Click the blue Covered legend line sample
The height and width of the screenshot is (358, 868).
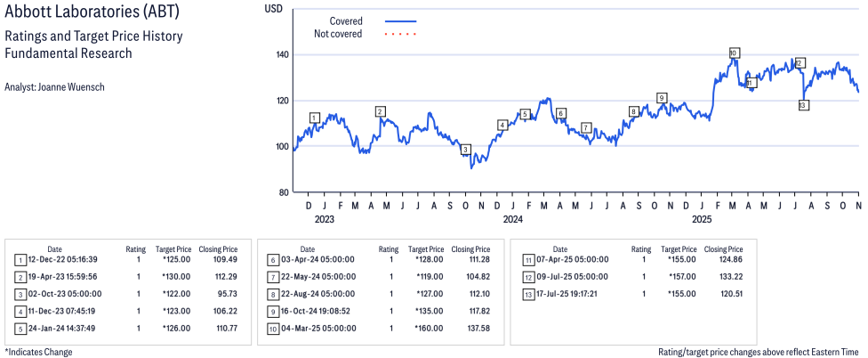(400, 20)
